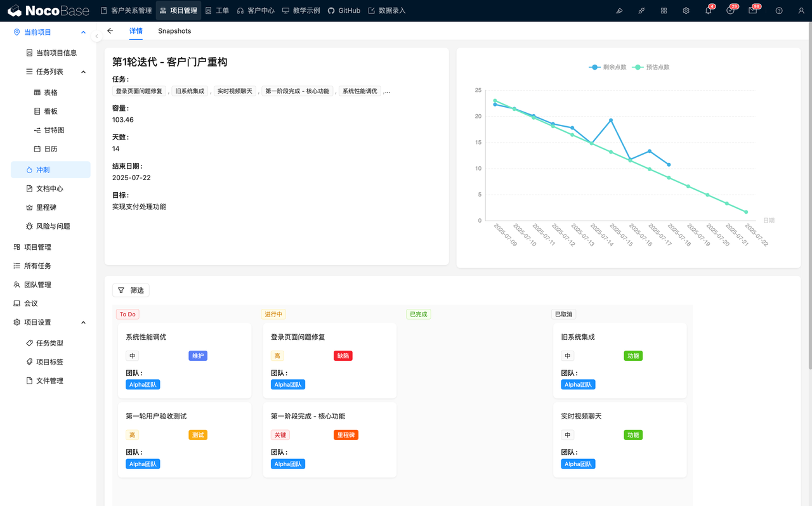812x506 pixels.
Task: Open the 第一轮用户验收测试 kanban card
Action: point(185,440)
